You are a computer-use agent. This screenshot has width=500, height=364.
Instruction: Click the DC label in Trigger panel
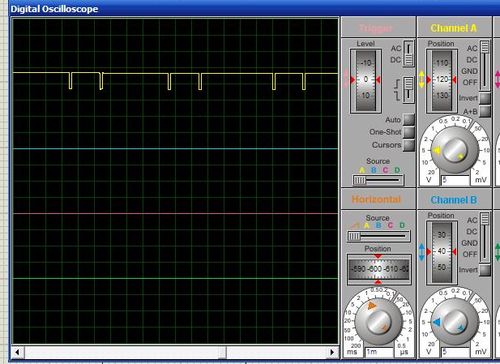point(396,60)
